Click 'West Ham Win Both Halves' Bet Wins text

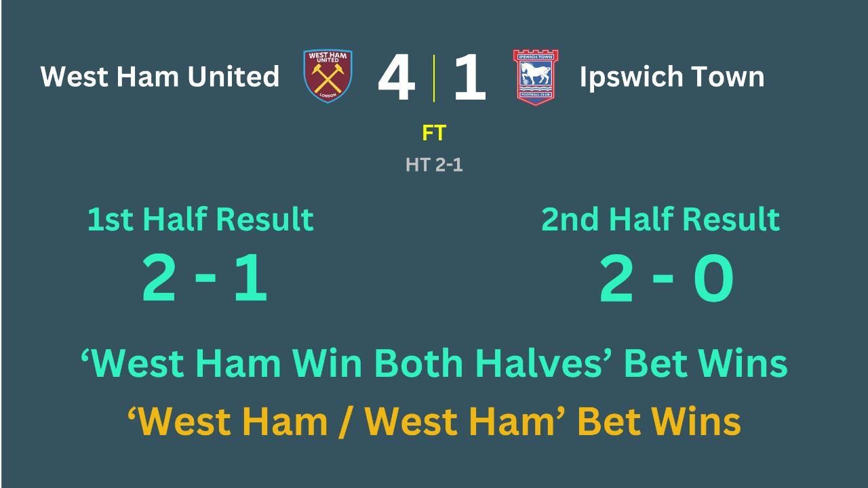pos(434,363)
